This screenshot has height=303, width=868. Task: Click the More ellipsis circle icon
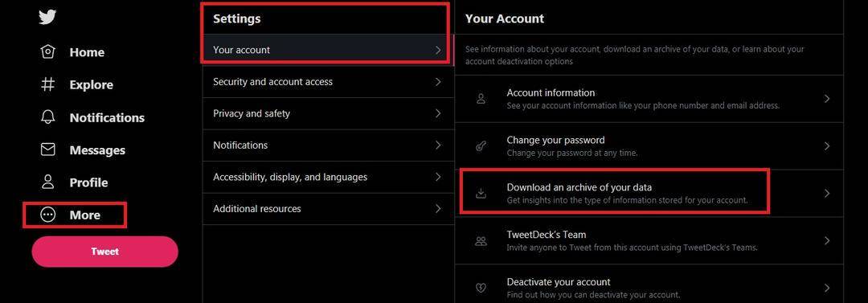48,215
